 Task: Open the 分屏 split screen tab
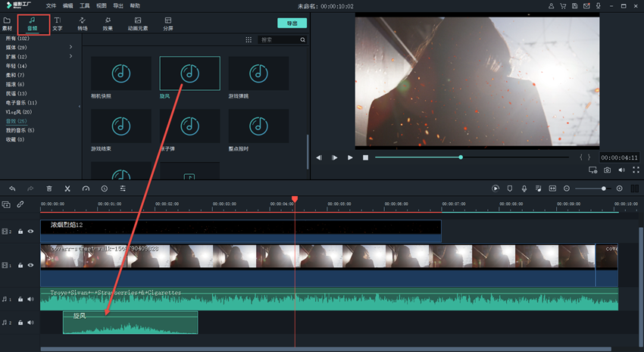coord(168,23)
